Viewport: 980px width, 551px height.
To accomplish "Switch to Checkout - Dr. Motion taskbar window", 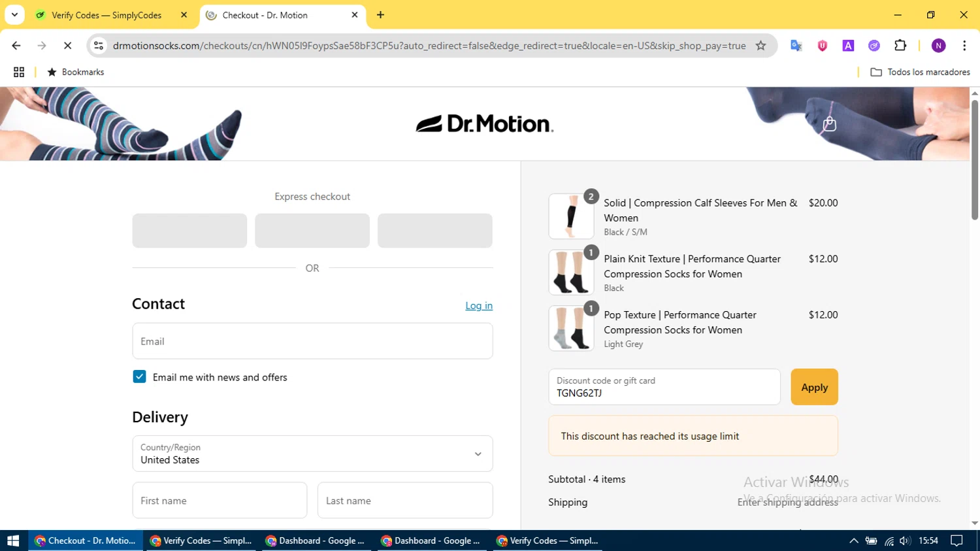I will [x=86, y=541].
